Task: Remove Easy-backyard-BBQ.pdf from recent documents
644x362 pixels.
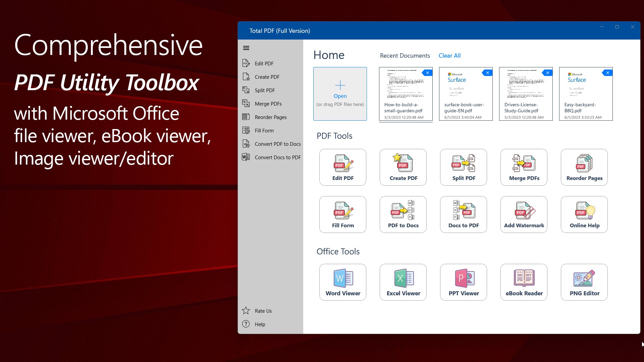Action: pos(607,73)
